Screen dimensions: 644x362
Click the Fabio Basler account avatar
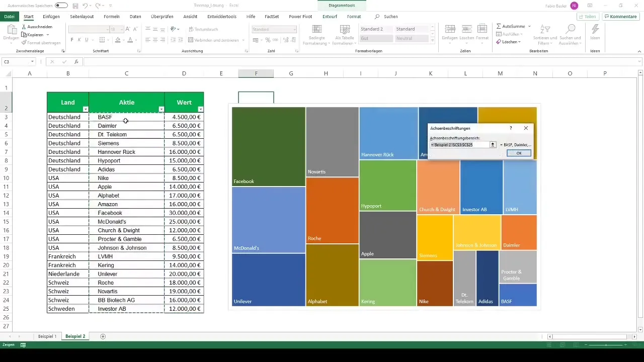pos(574,6)
